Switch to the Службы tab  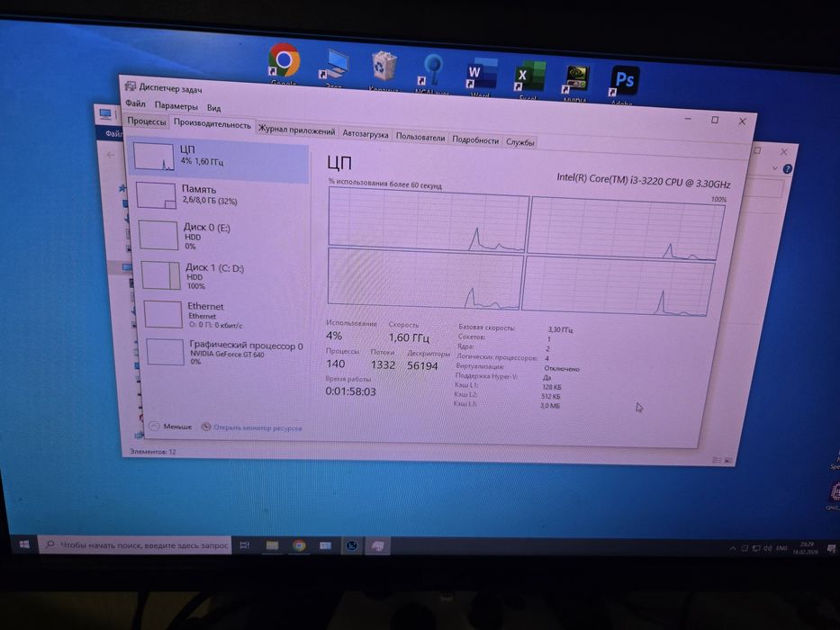[519, 142]
